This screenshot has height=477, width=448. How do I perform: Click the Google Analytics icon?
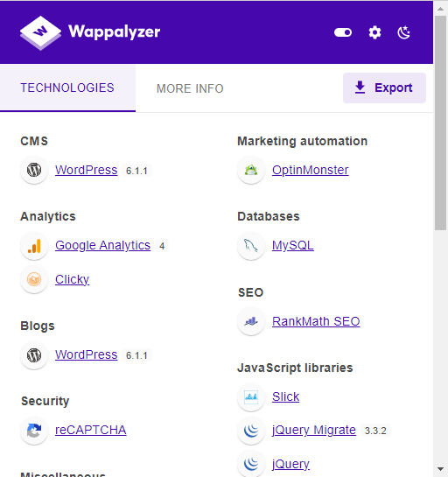34,245
